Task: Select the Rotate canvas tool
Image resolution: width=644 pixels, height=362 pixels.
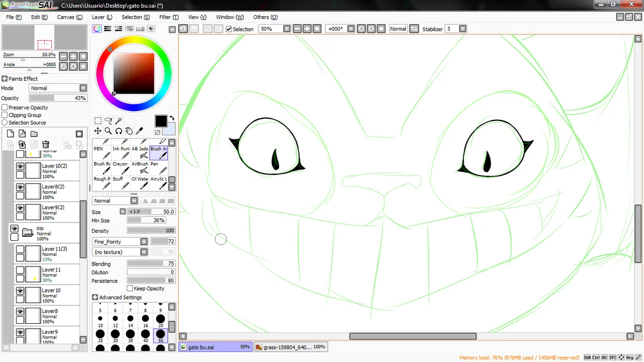Action: point(119,131)
